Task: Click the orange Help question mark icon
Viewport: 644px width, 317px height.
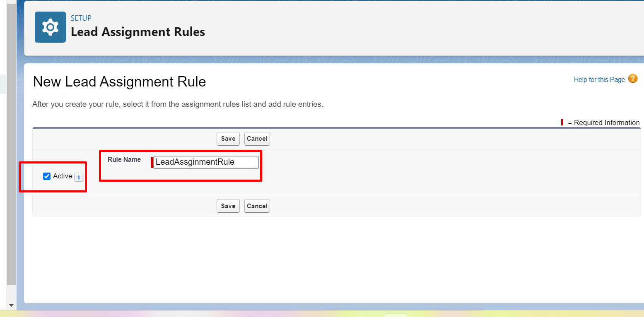Action: [x=633, y=79]
